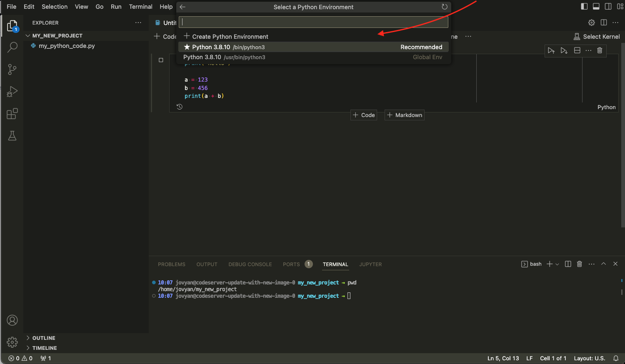Open the Testing flask view
Viewport: 625px width, 364px height.
click(x=12, y=136)
